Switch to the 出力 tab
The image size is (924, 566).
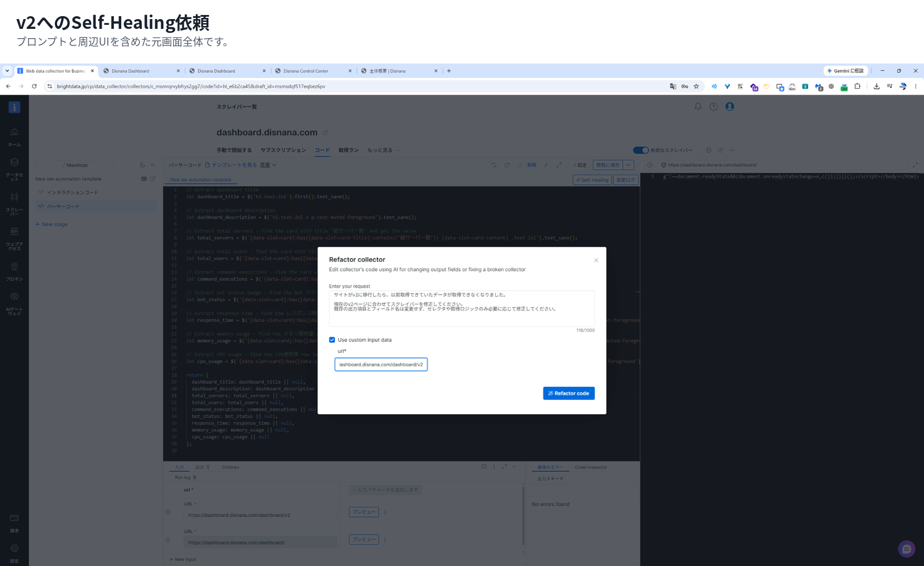[202, 467]
